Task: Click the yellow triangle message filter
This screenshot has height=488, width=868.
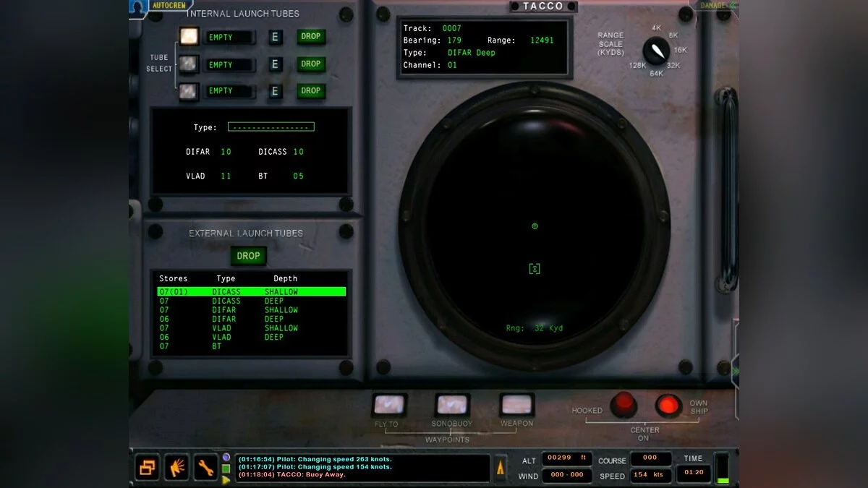Action: 226,479
